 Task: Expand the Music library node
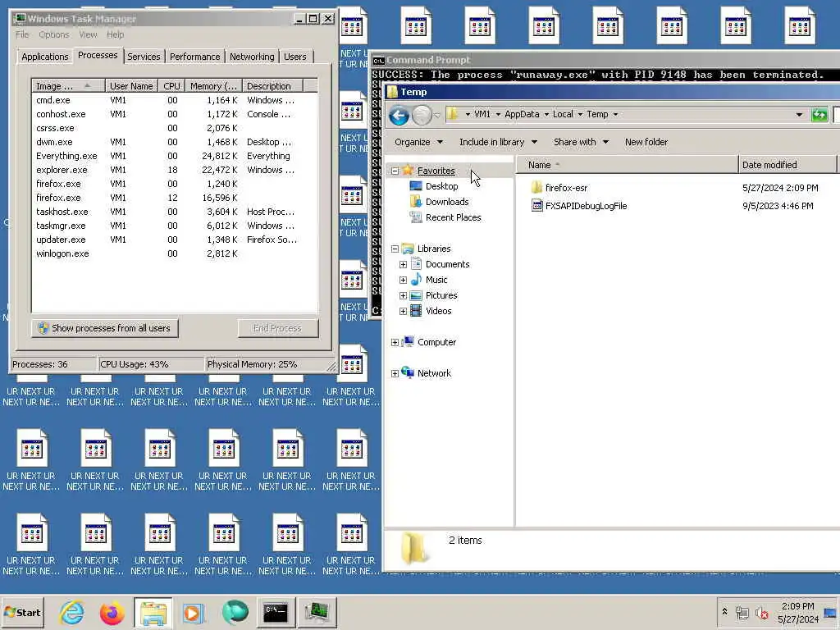(403, 281)
